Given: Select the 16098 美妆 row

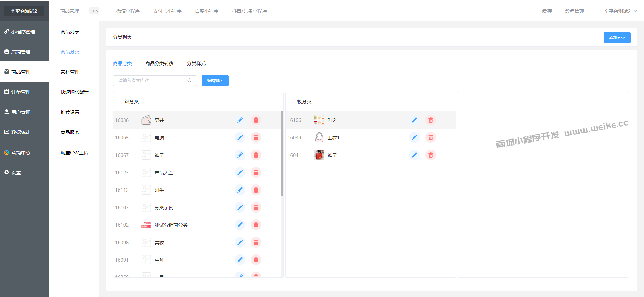Looking at the screenshot, I should pos(197,242).
